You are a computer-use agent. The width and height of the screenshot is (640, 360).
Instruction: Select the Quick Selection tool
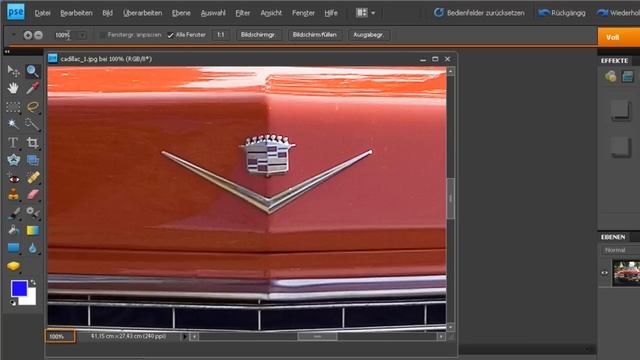[x=32, y=124]
